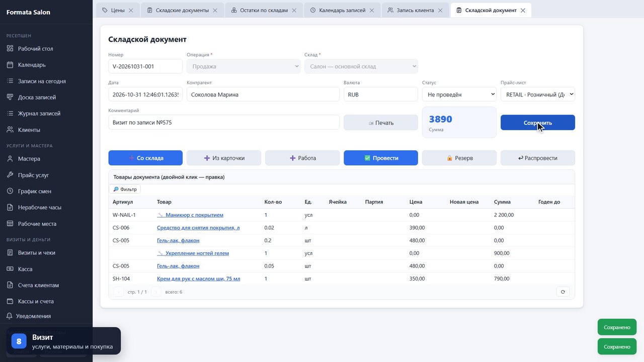Focus the Комментарий input field
The height and width of the screenshot is (362, 644).
[x=224, y=122]
